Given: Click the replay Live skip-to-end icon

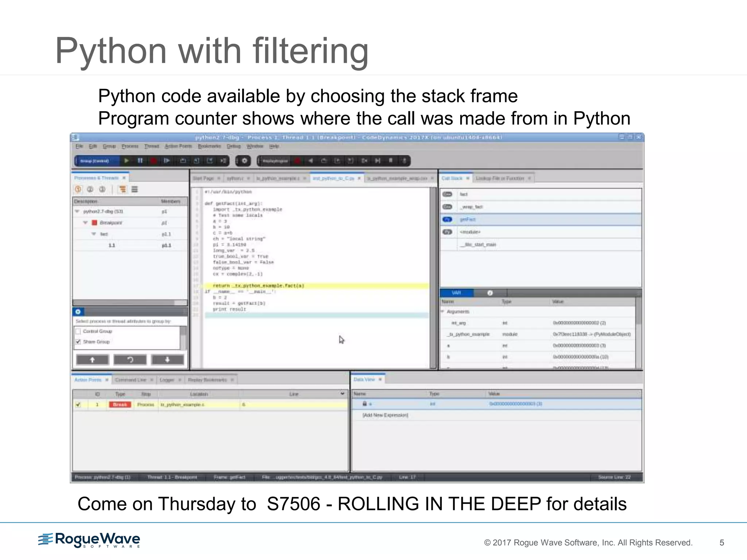Looking at the screenshot, I should 378,161.
